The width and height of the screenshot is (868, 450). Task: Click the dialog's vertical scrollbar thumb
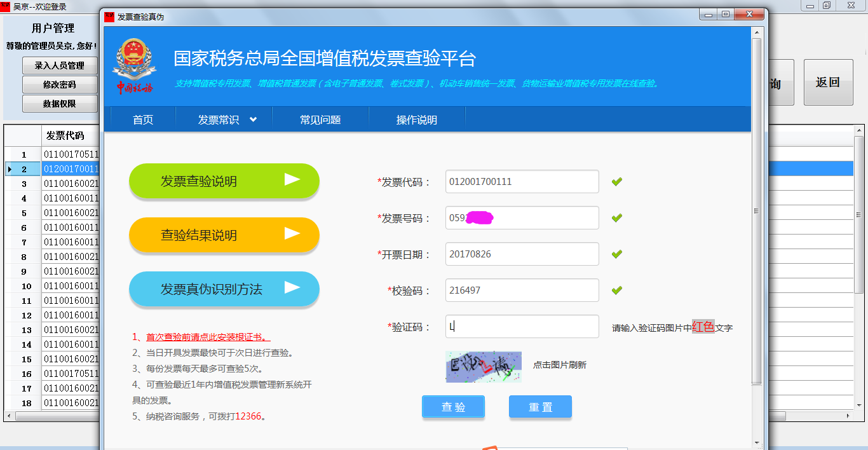click(x=756, y=211)
